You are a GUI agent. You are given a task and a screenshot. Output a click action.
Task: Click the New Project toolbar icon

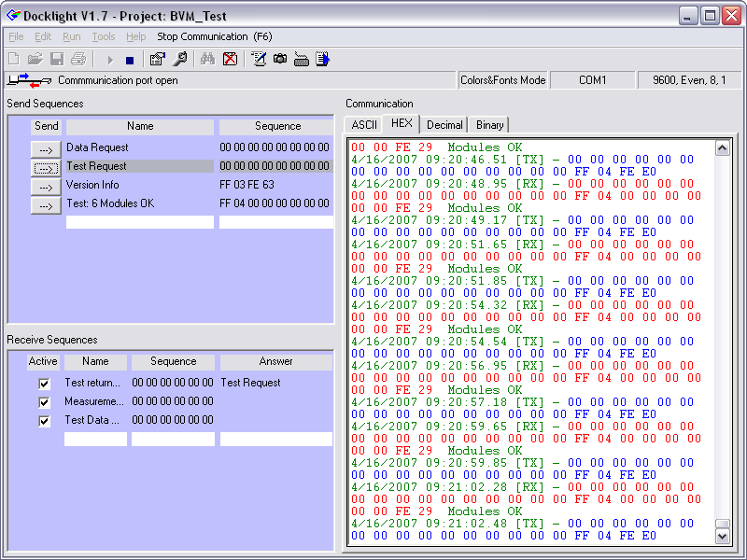[14, 59]
